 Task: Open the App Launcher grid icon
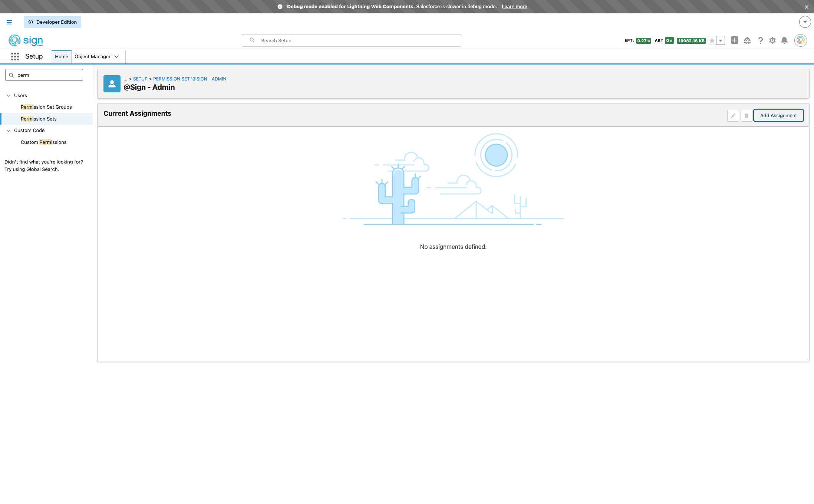click(15, 56)
